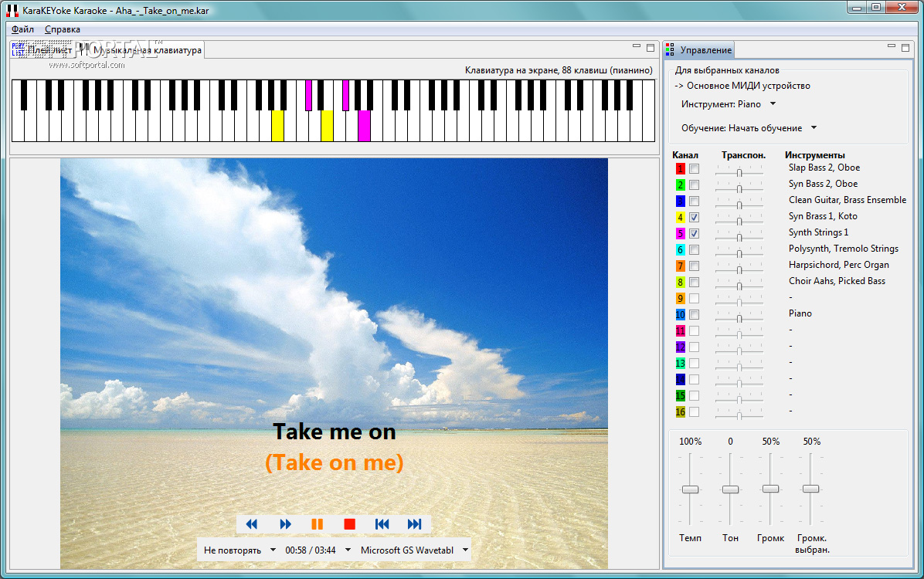Click the yellow channel 4 color box
The image size is (924, 579).
click(x=680, y=218)
